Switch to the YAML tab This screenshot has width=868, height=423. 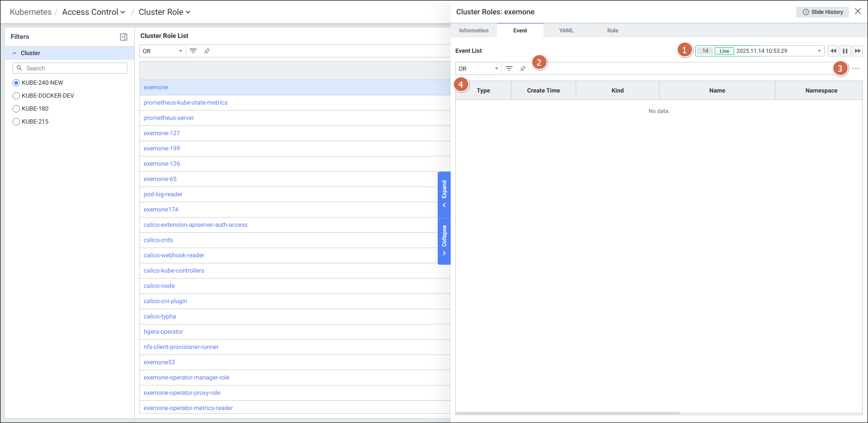coord(566,31)
